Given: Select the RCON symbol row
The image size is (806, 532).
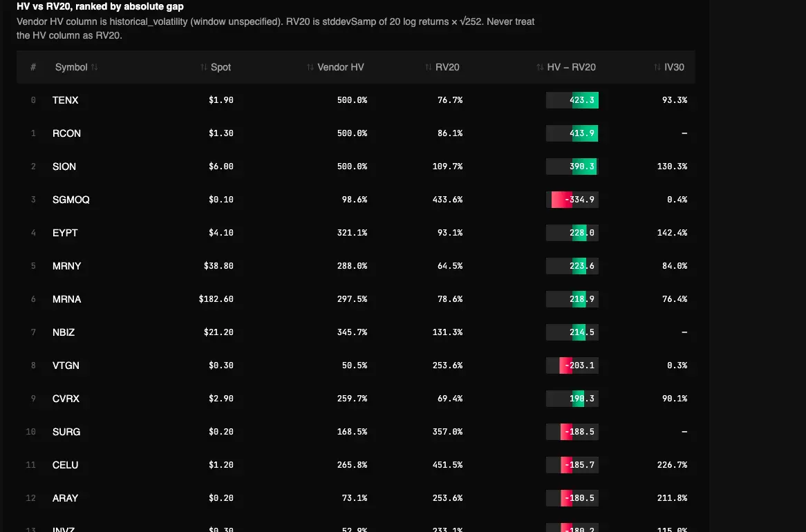Looking at the screenshot, I should point(356,133).
